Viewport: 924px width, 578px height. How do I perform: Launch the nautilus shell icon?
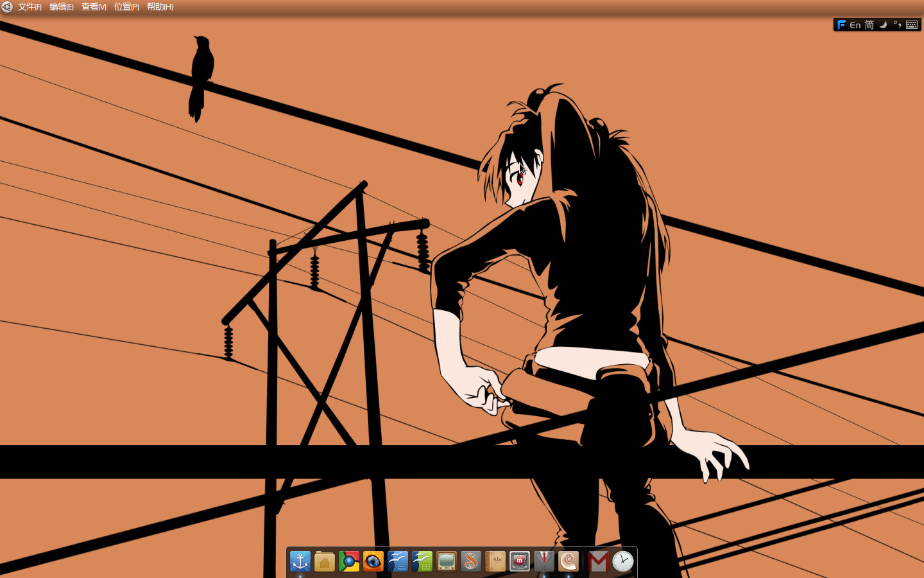(569, 561)
